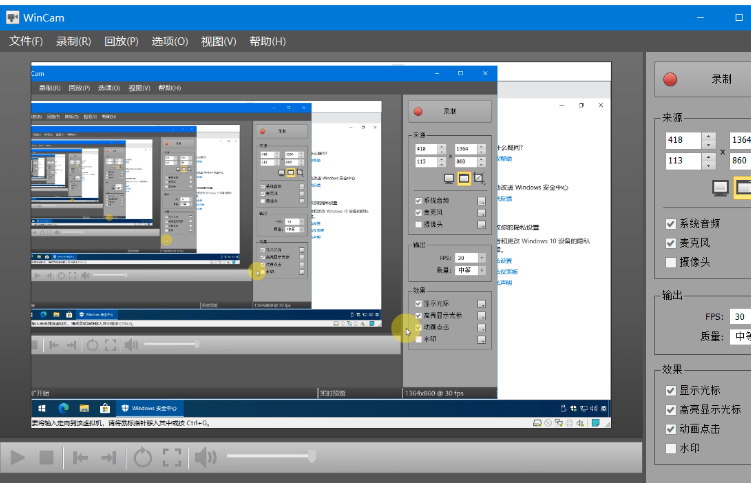Increase the 113 value with up arrow
This screenshot has width=751, height=483.
point(708,157)
